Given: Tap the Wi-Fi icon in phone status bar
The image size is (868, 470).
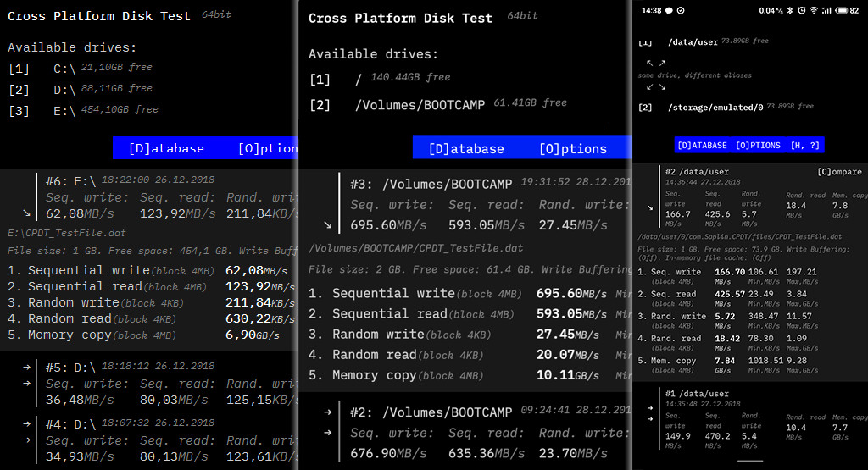Looking at the screenshot, I should click(x=814, y=10).
